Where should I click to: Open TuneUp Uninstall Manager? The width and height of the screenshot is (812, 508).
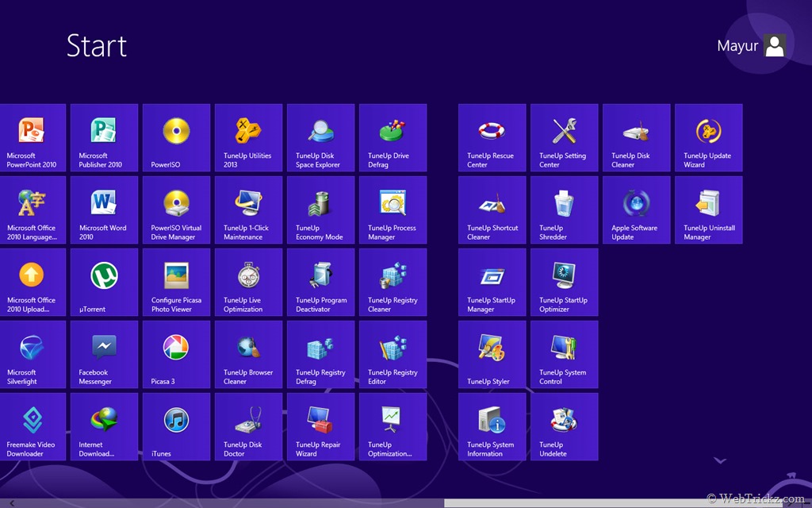coord(709,210)
